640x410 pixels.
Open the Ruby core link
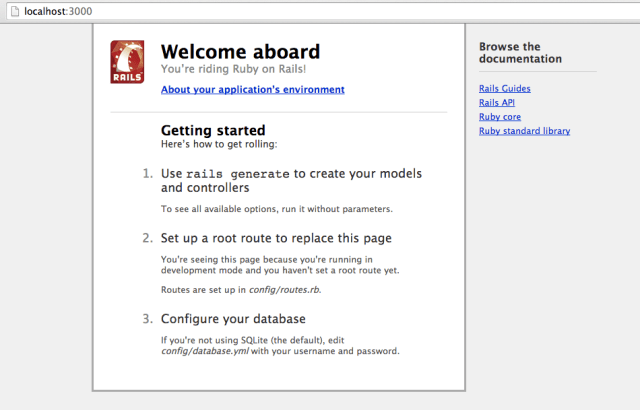pos(500,117)
